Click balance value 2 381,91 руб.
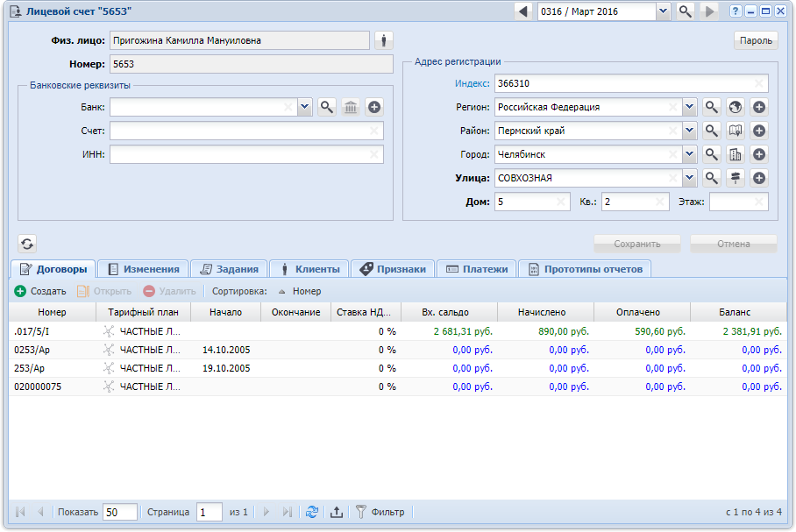The height and width of the screenshot is (532, 796). pos(752,331)
